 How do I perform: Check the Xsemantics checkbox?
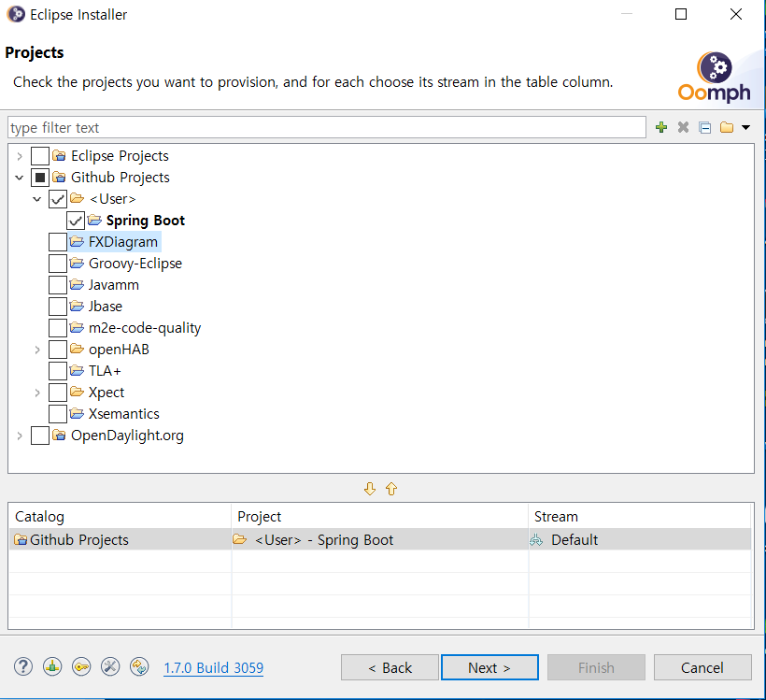[x=58, y=414]
